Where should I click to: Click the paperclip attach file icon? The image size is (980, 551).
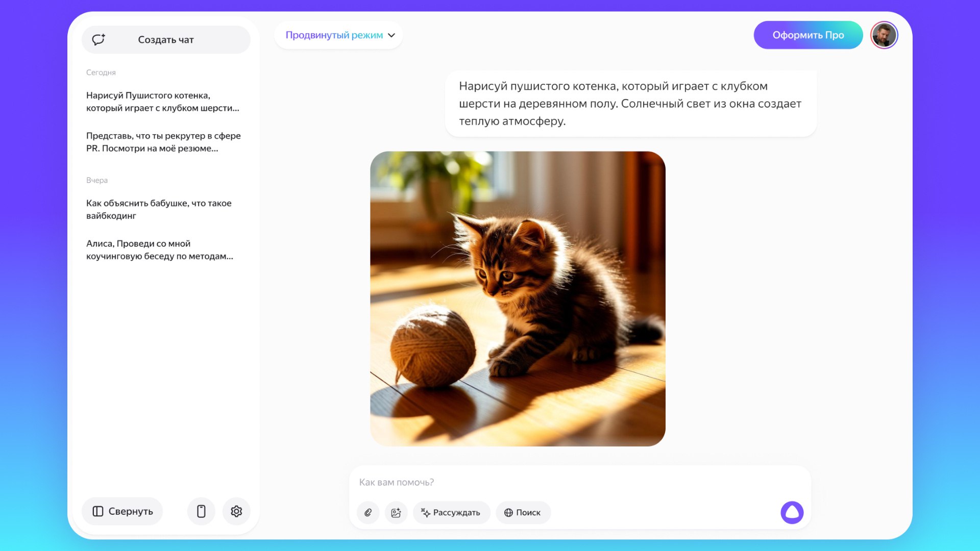coord(368,513)
